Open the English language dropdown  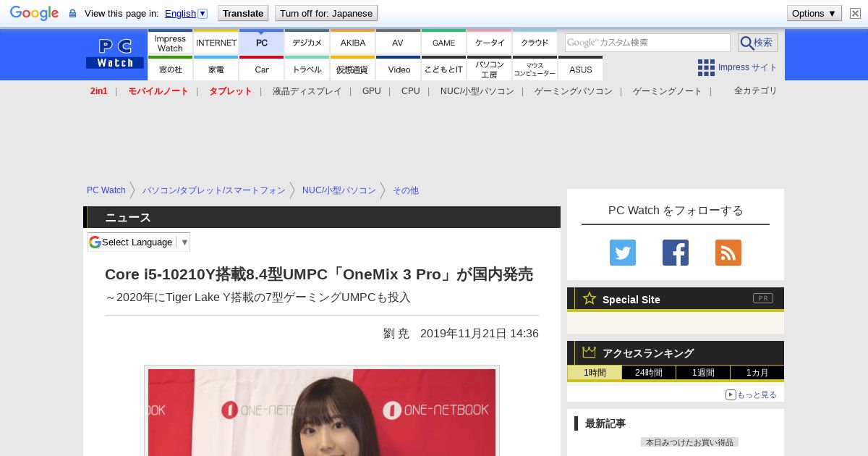(186, 13)
